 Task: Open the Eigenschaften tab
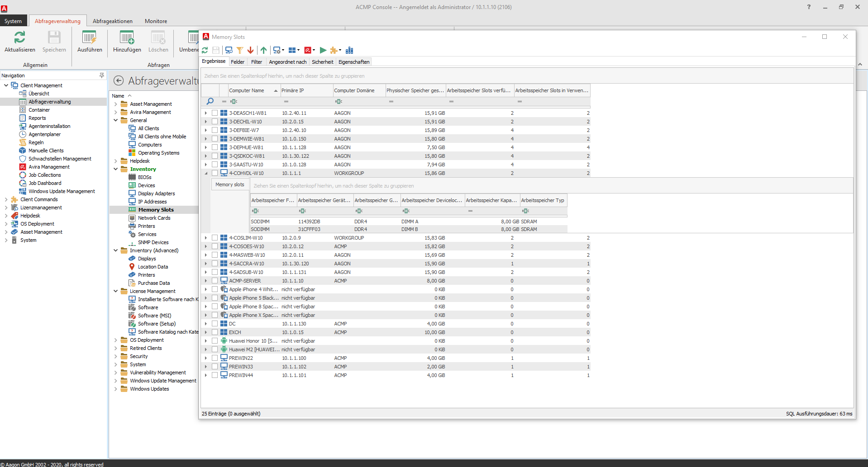pos(354,62)
